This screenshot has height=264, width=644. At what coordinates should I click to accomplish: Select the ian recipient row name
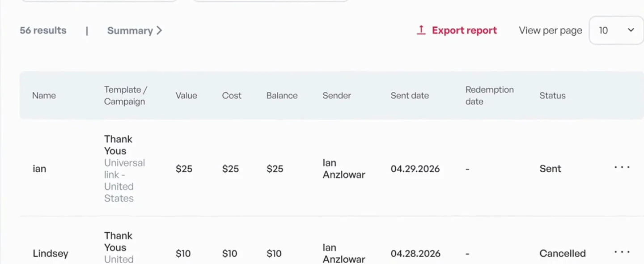39,169
